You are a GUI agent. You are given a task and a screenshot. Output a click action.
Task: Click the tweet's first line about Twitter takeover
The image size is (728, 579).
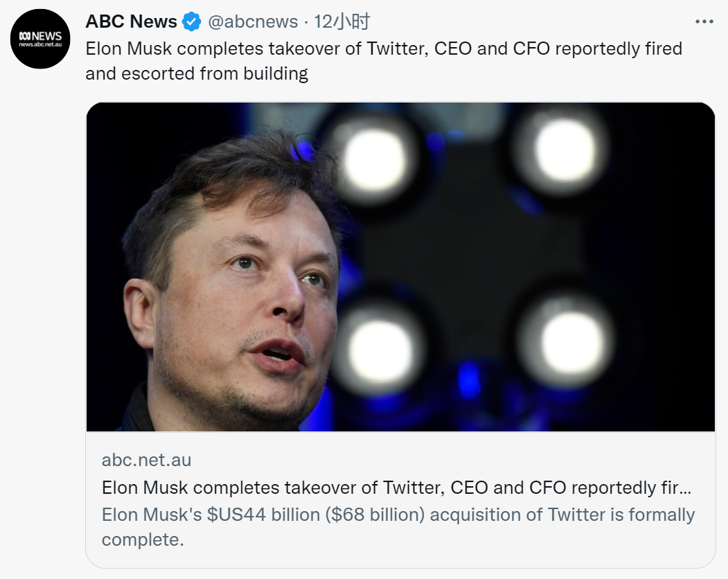coord(384,48)
